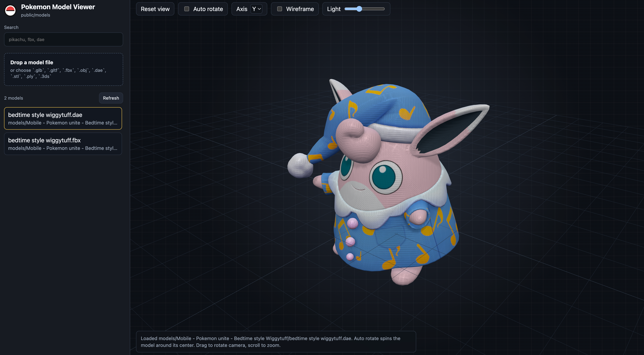Click the Drop a model file zone

point(64,69)
